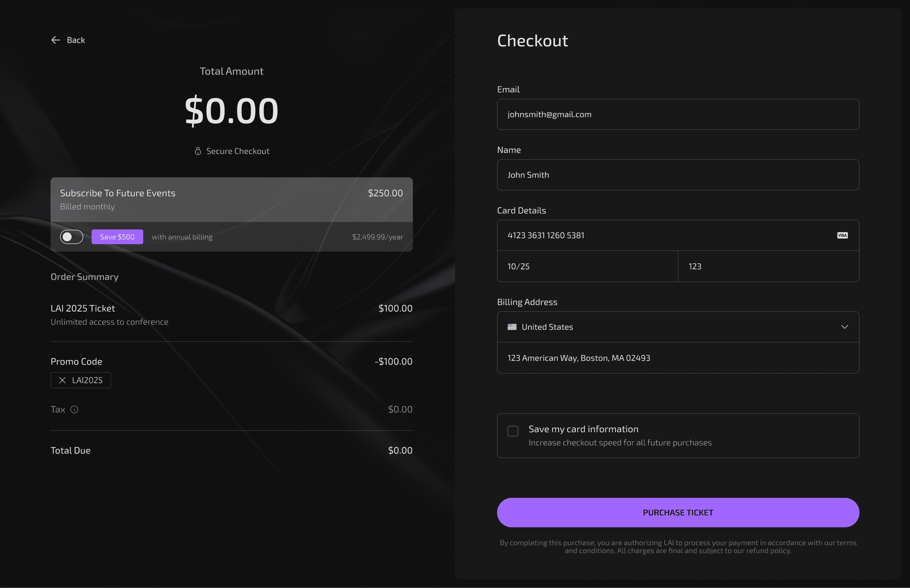Remove the LAI2025 promo code

(x=62, y=380)
